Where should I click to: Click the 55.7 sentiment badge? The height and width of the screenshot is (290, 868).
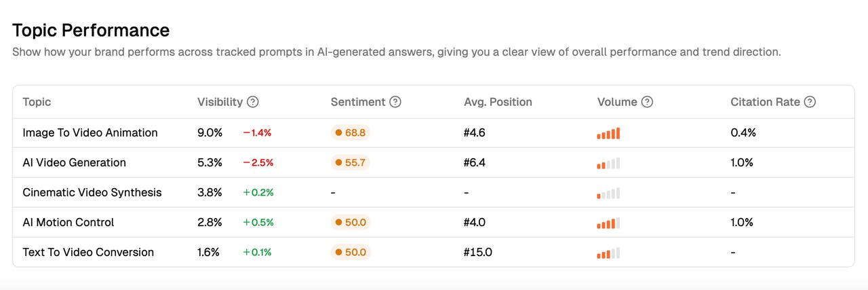click(351, 162)
